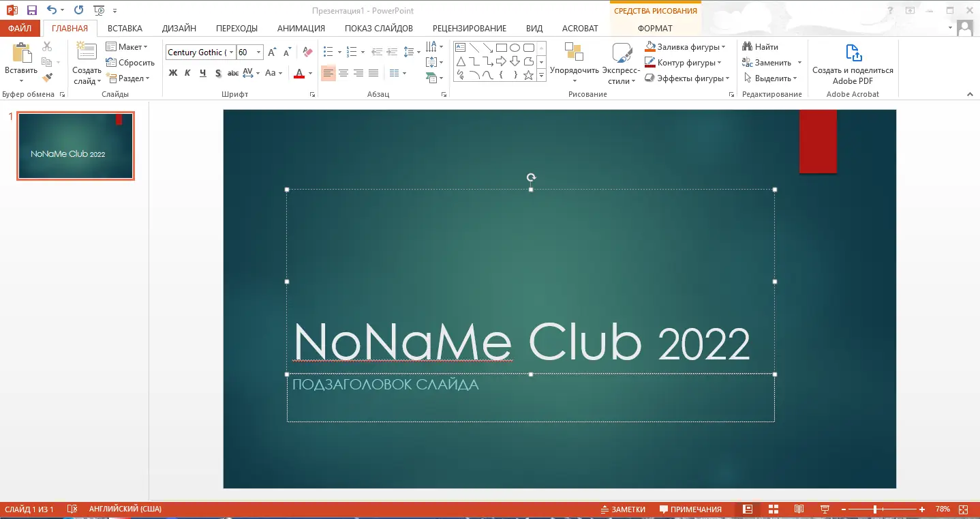Toggle Underline (Ч) formatting
This screenshot has height=519, width=980.
[202, 73]
